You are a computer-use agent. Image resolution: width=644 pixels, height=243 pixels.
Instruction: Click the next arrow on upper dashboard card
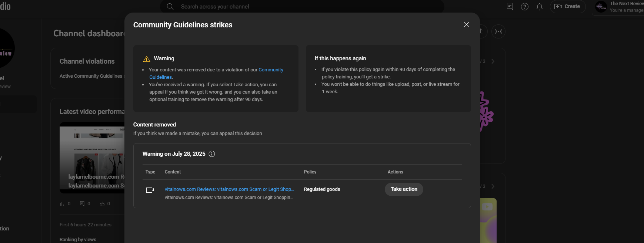(x=493, y=61)
